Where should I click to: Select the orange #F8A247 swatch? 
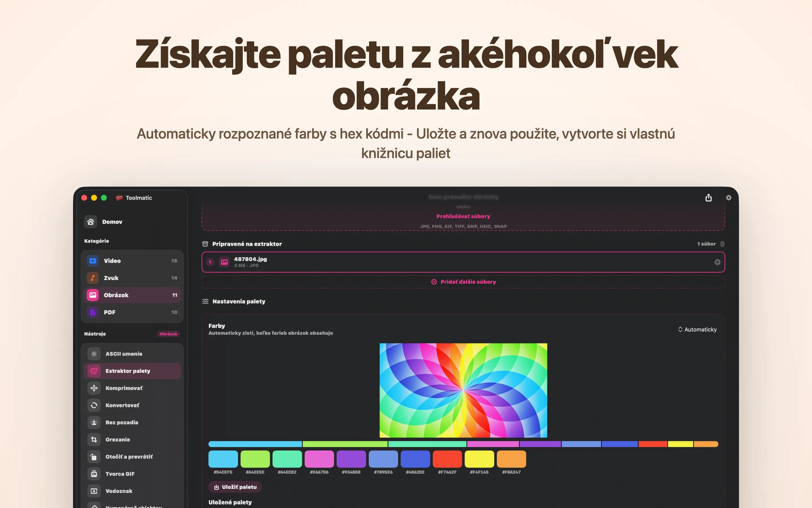tap(511, 459)
